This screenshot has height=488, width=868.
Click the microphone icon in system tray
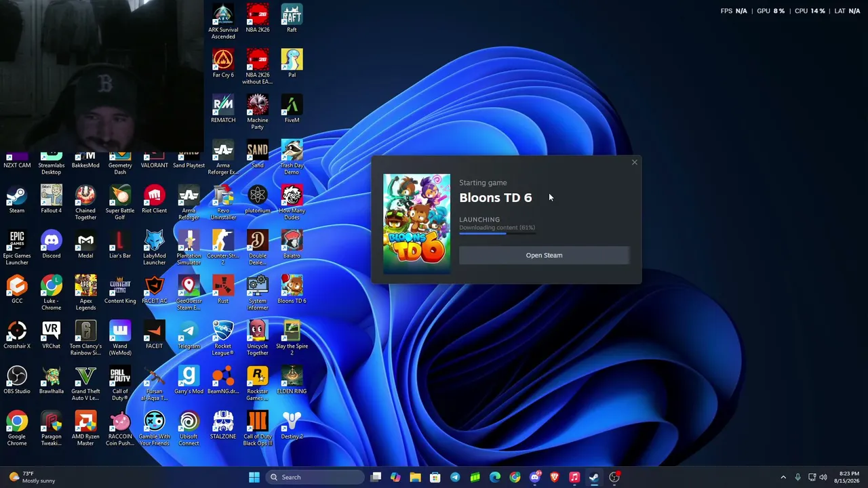point(797,477)
